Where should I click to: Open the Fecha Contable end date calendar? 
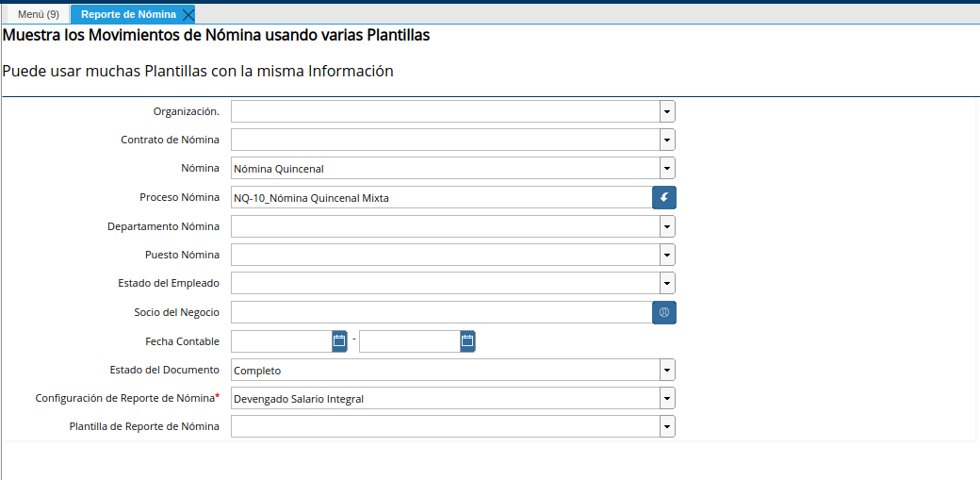coord(467,341)
